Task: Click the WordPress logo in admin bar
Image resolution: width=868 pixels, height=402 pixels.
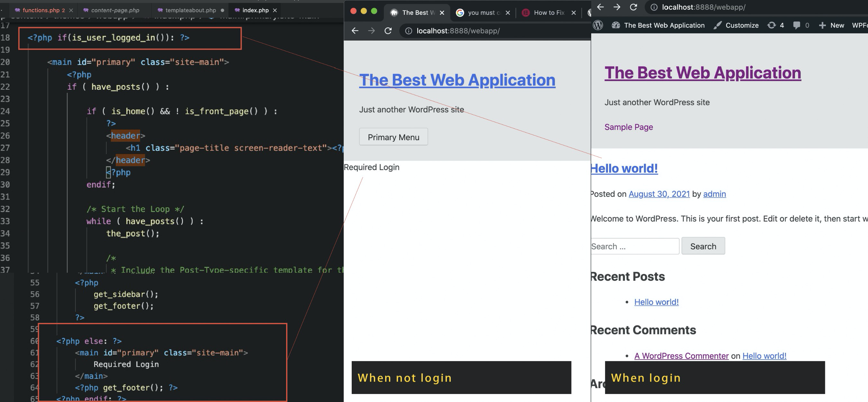Action: pos(598,25)
